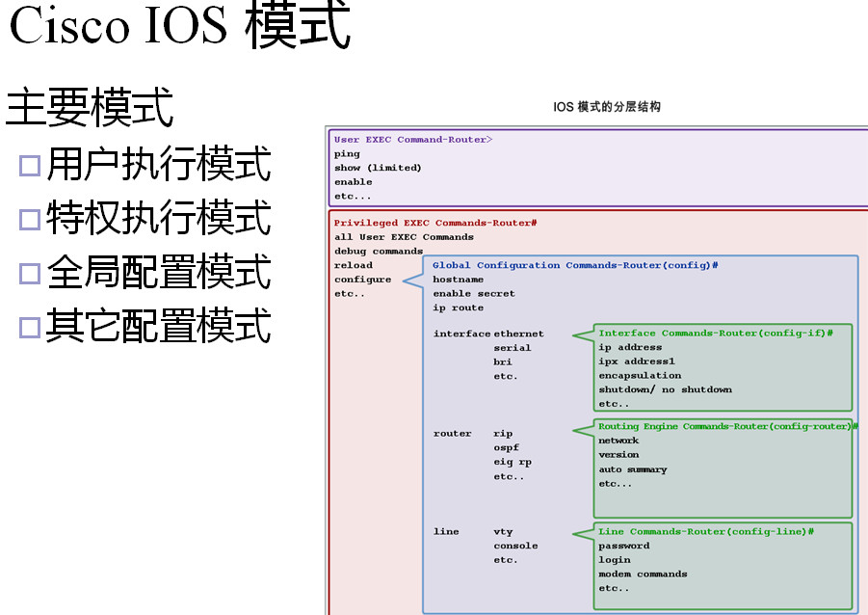Click the "serial" interface type
The width and height of the screenshot is (868, 615).
tap(513, 348)
